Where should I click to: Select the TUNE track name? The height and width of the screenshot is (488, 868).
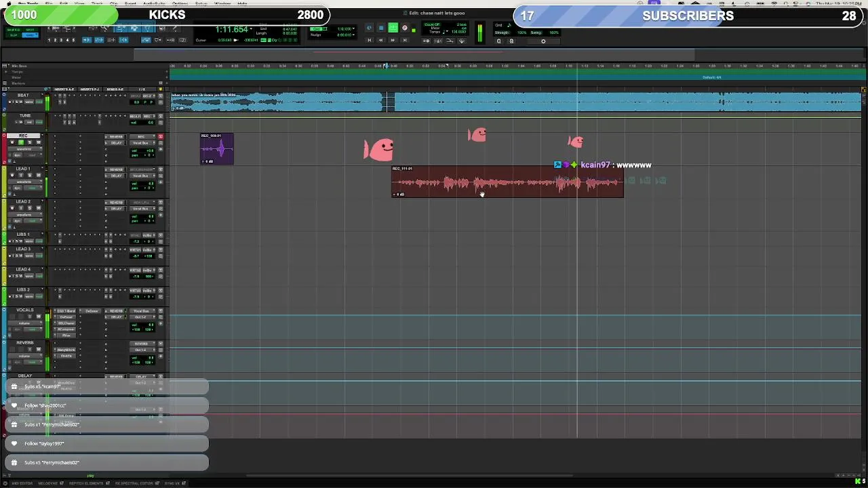tap(25, 116)
